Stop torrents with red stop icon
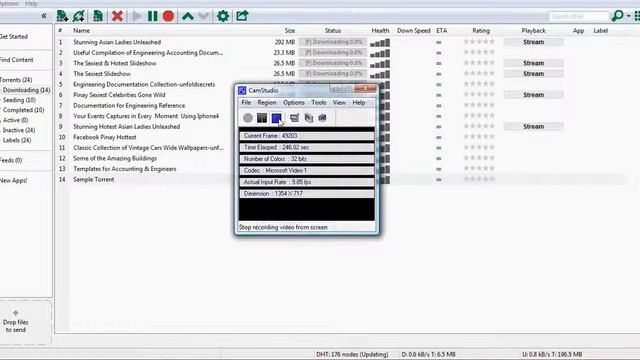The height and width of the screenshot is (360, 640). pos(168,16)
